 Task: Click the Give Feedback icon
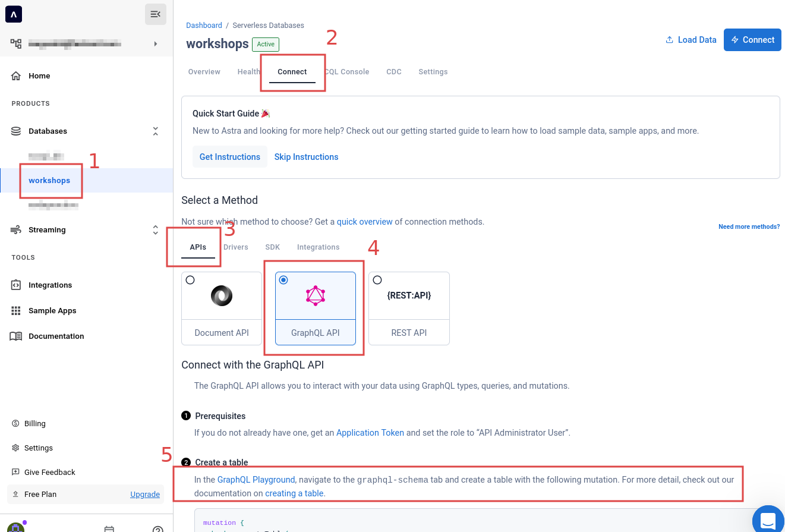pyautogui.click(x=15, y=472)
